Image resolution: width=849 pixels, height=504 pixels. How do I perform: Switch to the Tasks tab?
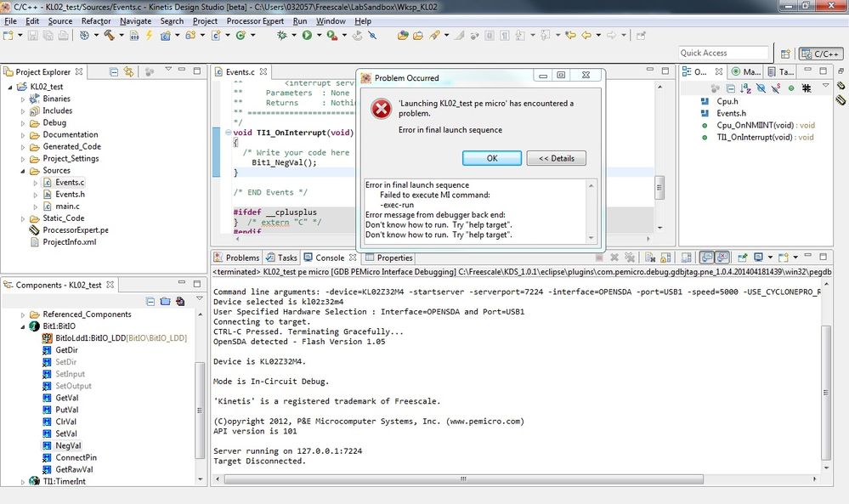click(x=281, y=258)
